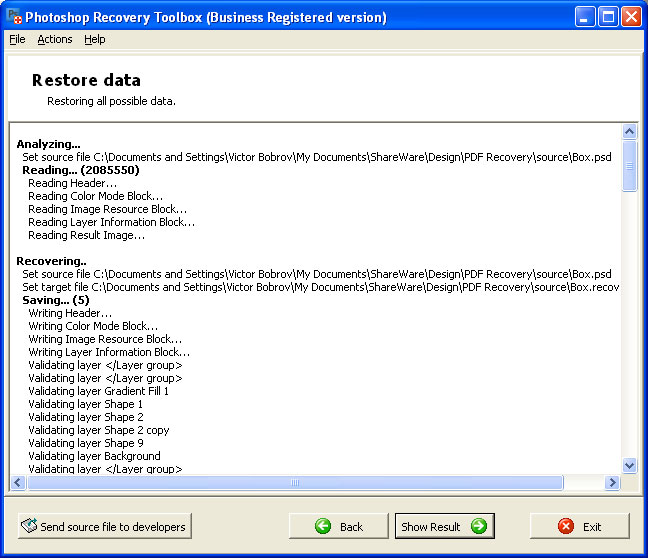Open the Actions menu

(x=55, y=39)
